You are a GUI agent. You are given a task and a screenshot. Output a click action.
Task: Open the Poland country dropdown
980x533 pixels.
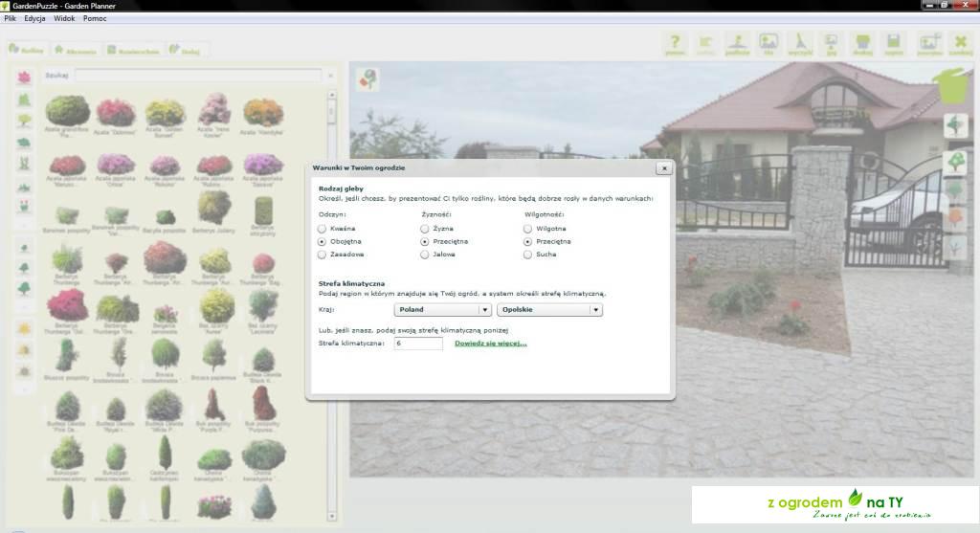(x=442, y=310)
